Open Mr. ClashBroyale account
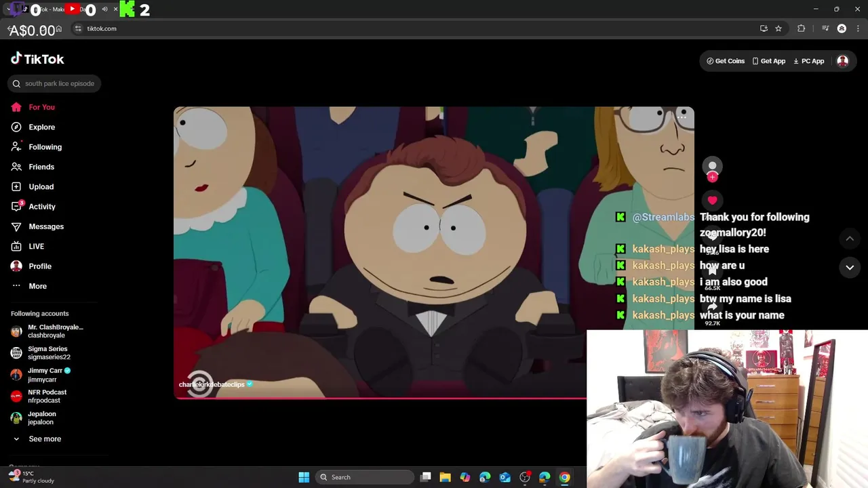868x488 pixels. (47, 331)
